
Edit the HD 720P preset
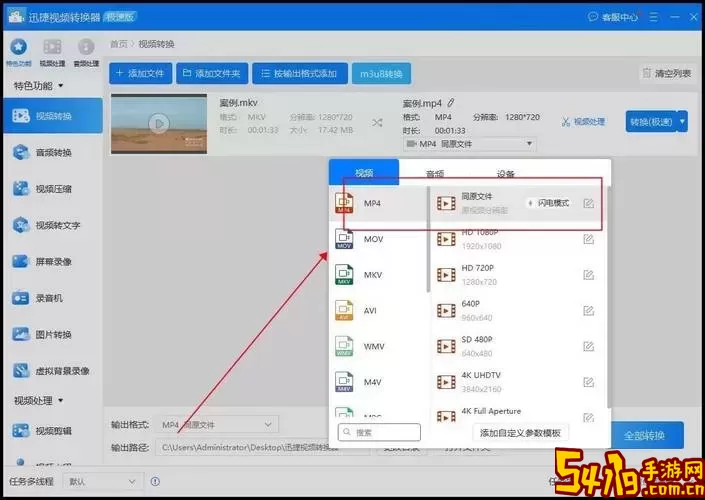pyautogui.click(x=589, y=275)
